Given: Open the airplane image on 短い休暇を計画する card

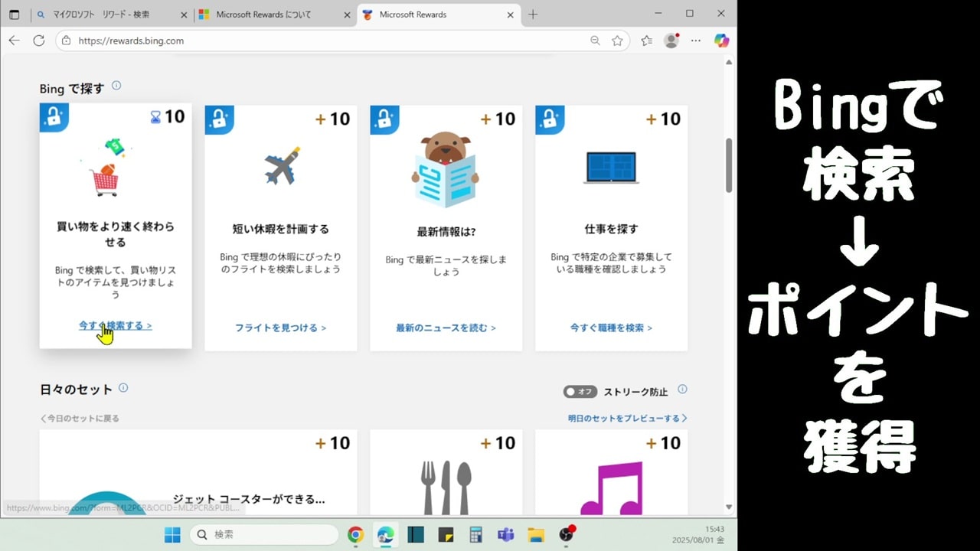Looking at the screenshot, I should click(281, 166).
